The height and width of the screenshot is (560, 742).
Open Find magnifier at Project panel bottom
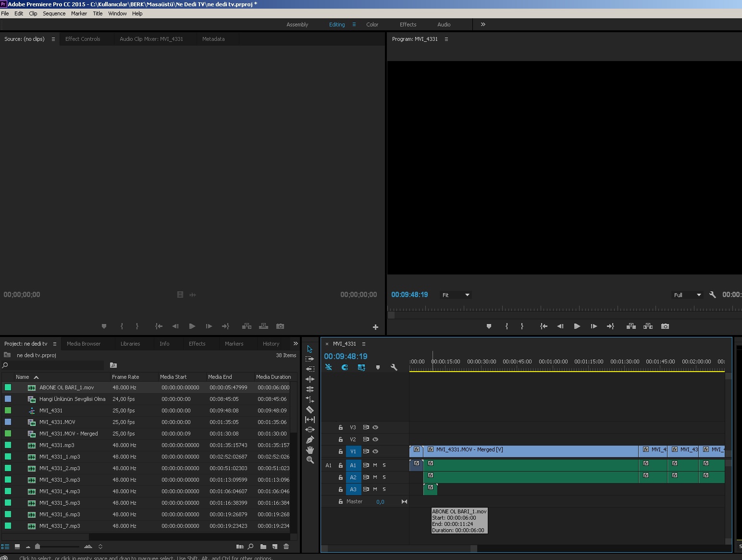pos(250,547)
